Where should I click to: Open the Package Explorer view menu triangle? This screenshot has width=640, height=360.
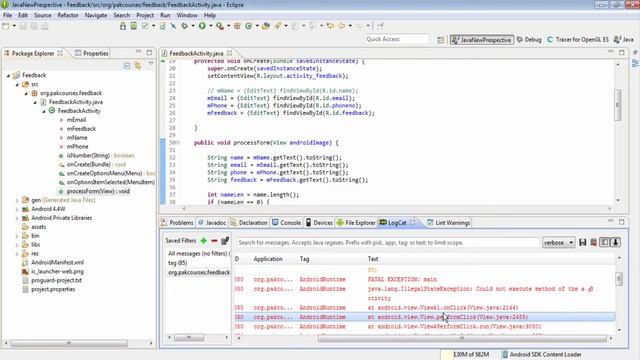[151, 64]
